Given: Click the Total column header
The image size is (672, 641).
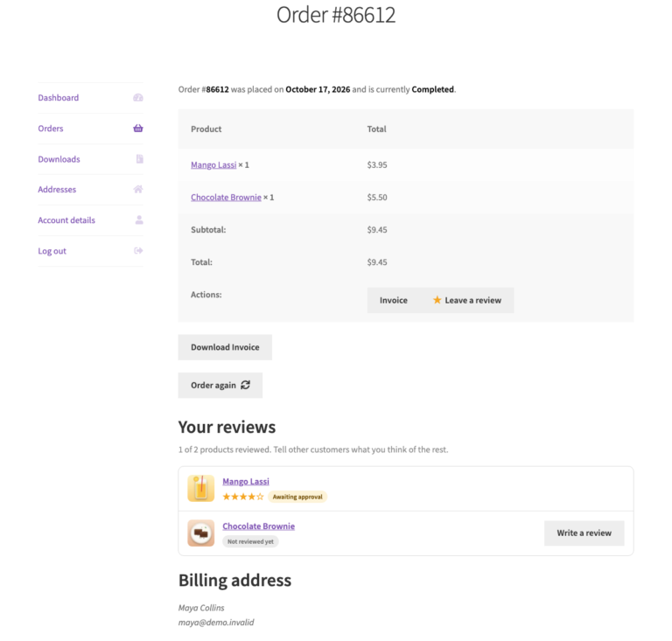Looking at the screenshot, I should click(x=377, y=129).
